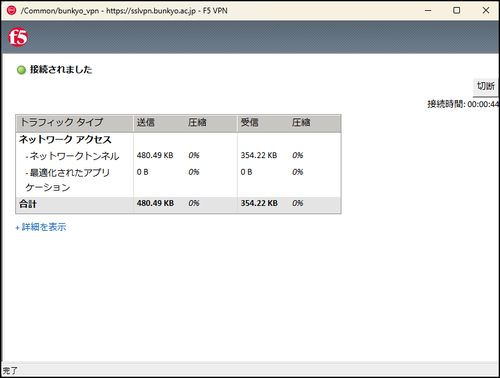This screenshot has height=378, width=500.
Task: Minimize the F5 VPN window
Action: pyautogui.click(x=428, y=10)
